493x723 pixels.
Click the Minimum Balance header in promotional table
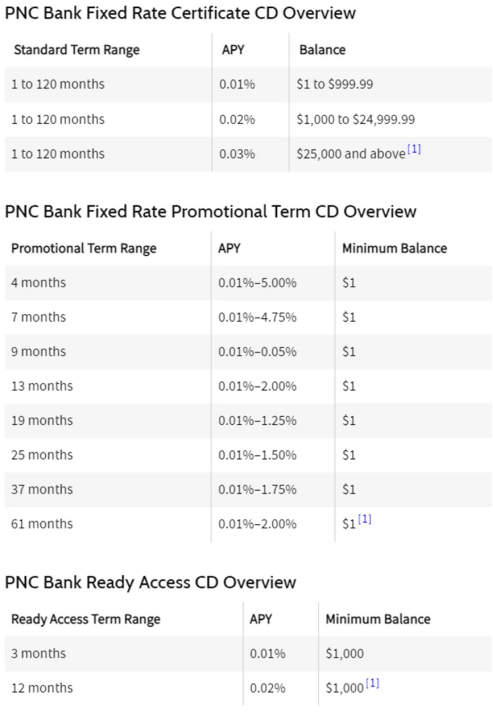pos(394,248)
